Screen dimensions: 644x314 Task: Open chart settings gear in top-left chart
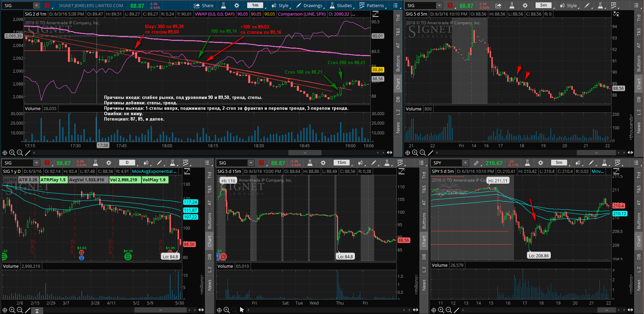(x=237, y=5)
